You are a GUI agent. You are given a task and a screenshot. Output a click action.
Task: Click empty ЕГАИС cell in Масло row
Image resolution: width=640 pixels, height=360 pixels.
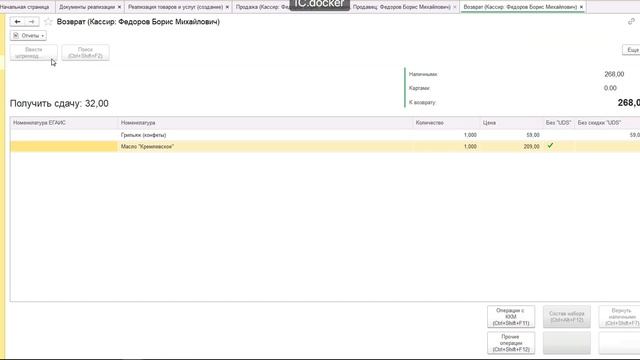(64, 146)
